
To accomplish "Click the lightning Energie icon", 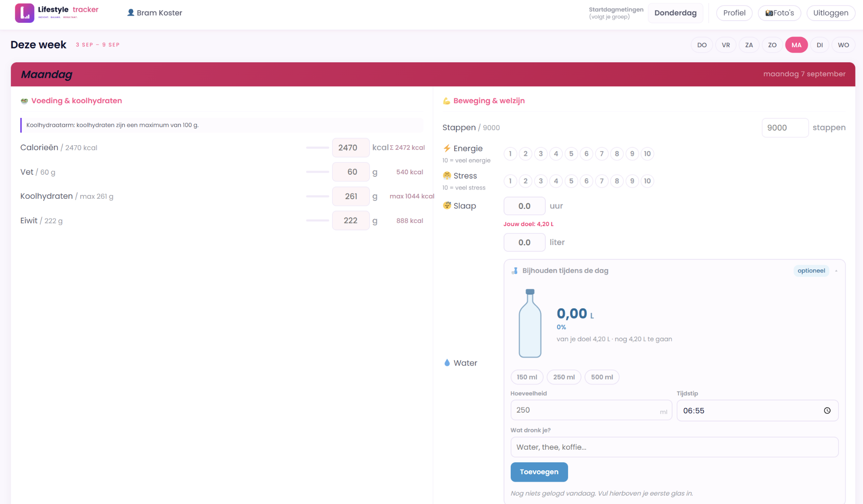I will [x=447, y=148].
